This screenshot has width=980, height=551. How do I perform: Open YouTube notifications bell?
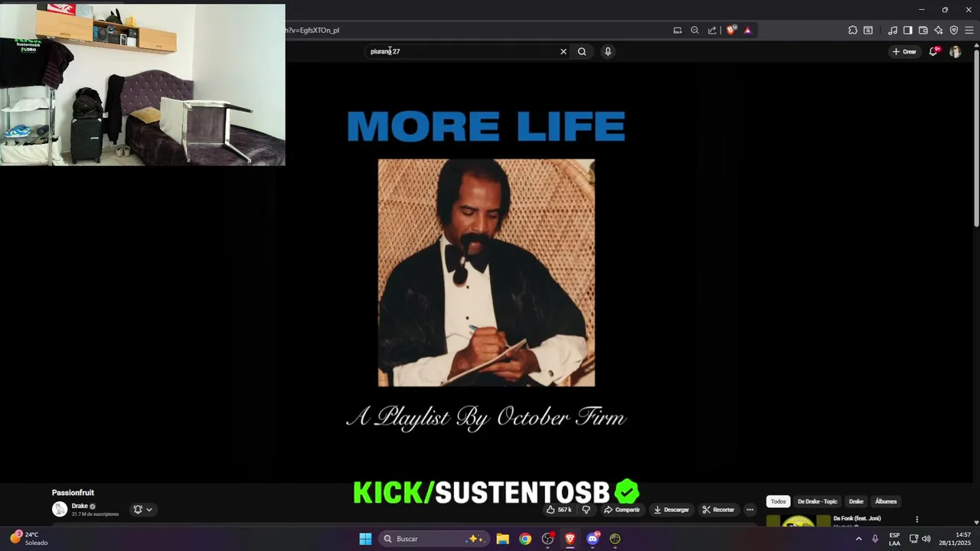point(933,51)
